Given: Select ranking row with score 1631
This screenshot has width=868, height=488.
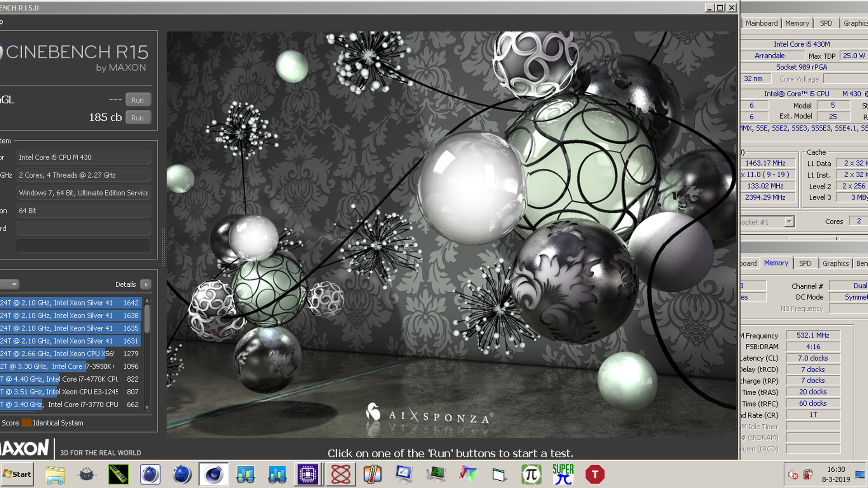Looking at the screenshot, I should [x=71, y=341].
